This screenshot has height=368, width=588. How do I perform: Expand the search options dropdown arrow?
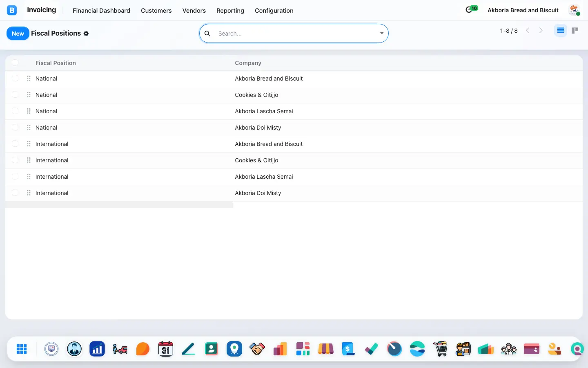382,34
